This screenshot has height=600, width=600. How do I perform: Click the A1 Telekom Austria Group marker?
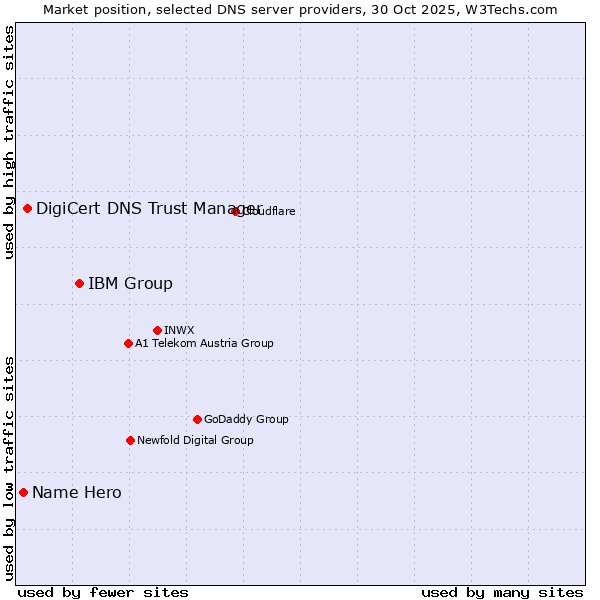click(128, 343)
